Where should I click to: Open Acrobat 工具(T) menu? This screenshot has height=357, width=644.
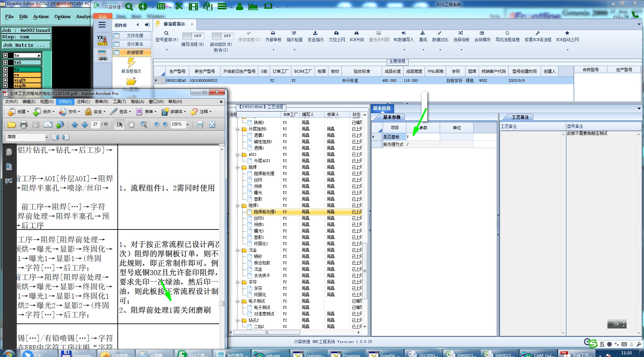[119, 102]
